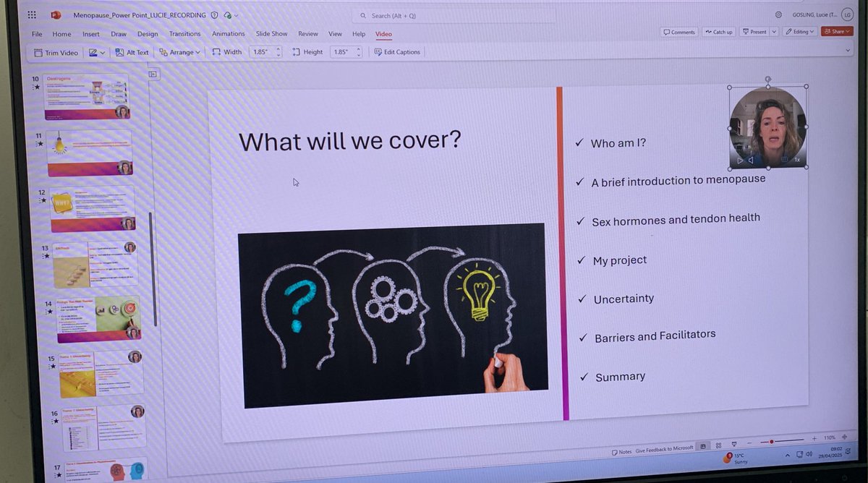The image size is (868, 483).
Task: Expand the ribbon display options chevron
Action: point(848,51)
